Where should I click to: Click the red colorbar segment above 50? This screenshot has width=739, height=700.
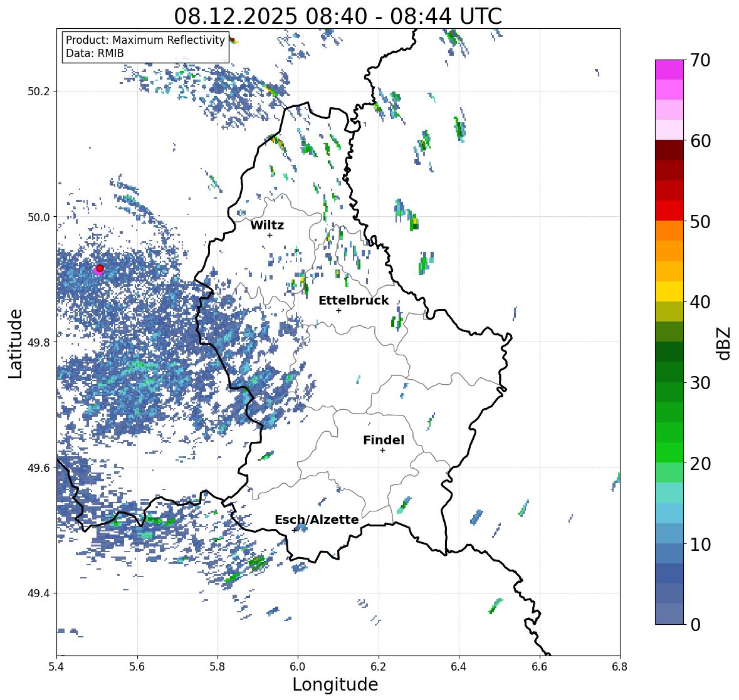pyautogui.click(x=669, y=211)
